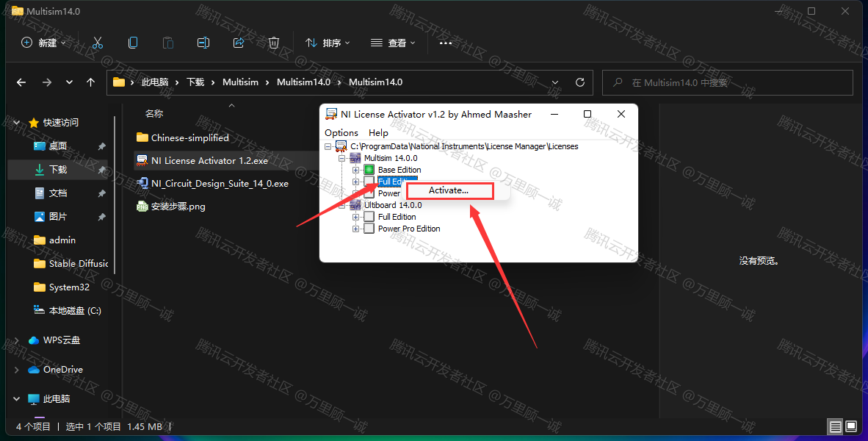Open the Options menu in License Activator
This screenshot has width=868, height=441.
341,132
